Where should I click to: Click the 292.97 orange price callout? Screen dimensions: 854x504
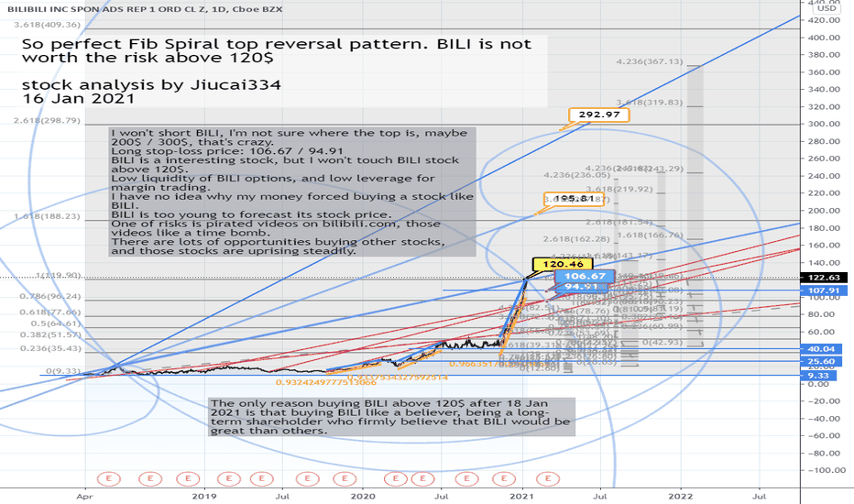599,115
